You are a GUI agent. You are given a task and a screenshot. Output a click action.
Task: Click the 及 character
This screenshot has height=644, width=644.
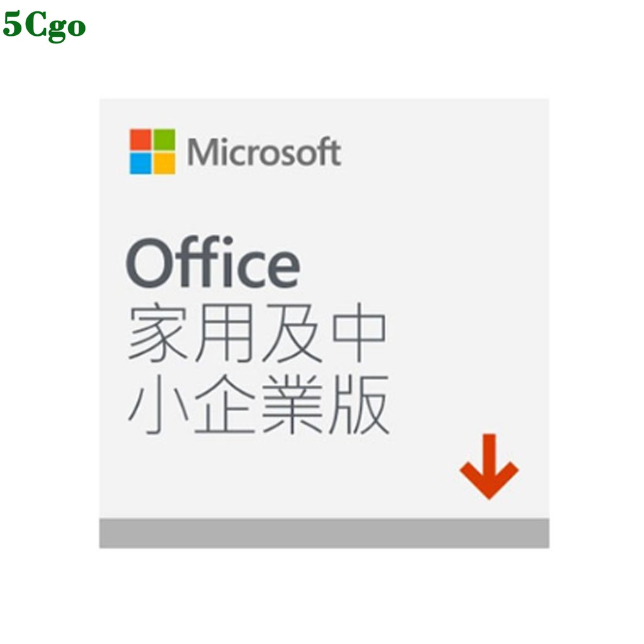[291, 333]
